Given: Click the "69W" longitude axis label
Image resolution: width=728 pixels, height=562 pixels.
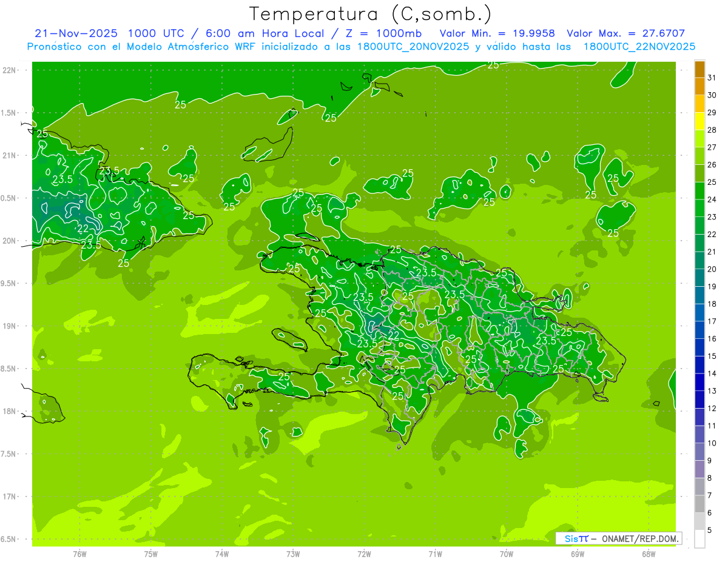Looking at the screenshot, I should tap(578, 554).
